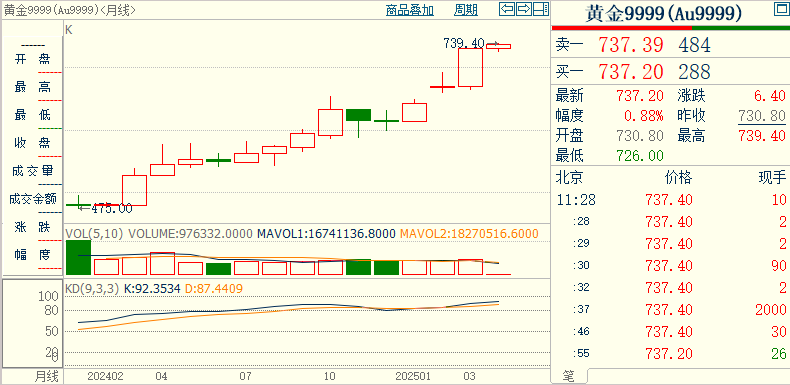Click the left arrow navigation icon
The image size is (790, 385).
coord(507,9)
